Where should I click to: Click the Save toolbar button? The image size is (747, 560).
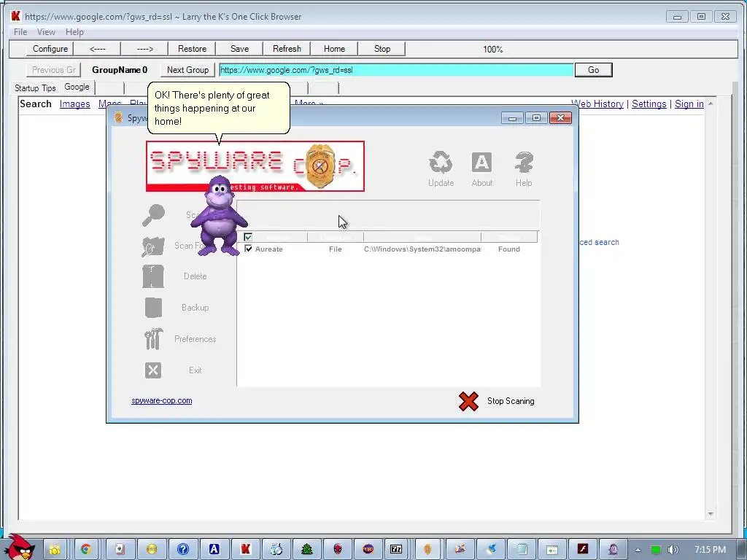coord(239,49)
